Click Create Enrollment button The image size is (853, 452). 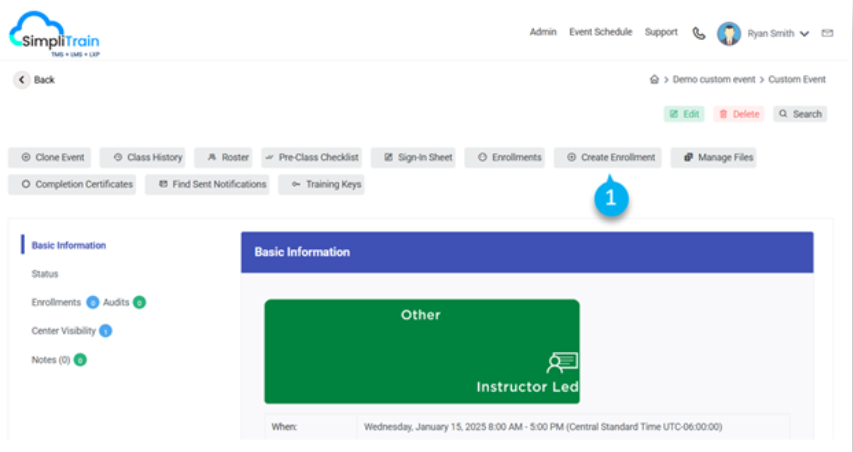(x=608, y=158)
